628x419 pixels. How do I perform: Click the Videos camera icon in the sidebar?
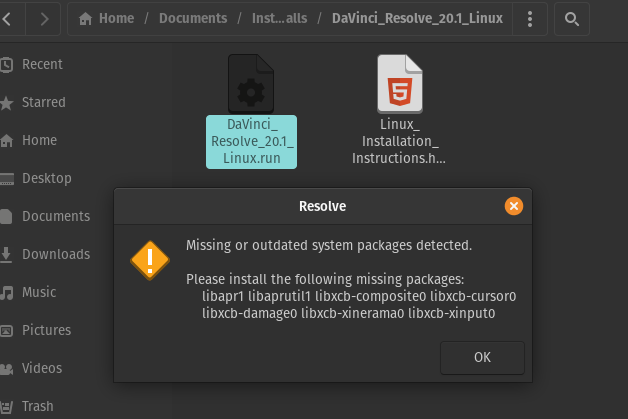(x=6, y=369)
